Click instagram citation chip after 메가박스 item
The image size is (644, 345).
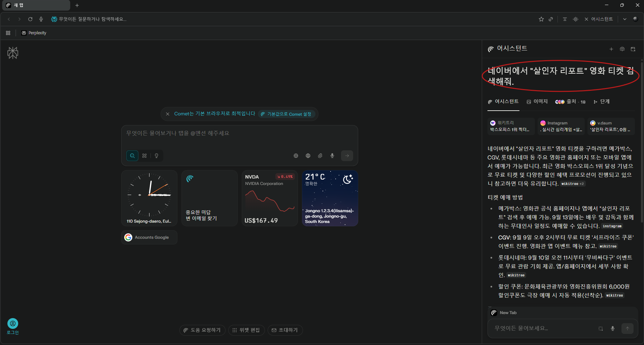[x=612, y=226]
